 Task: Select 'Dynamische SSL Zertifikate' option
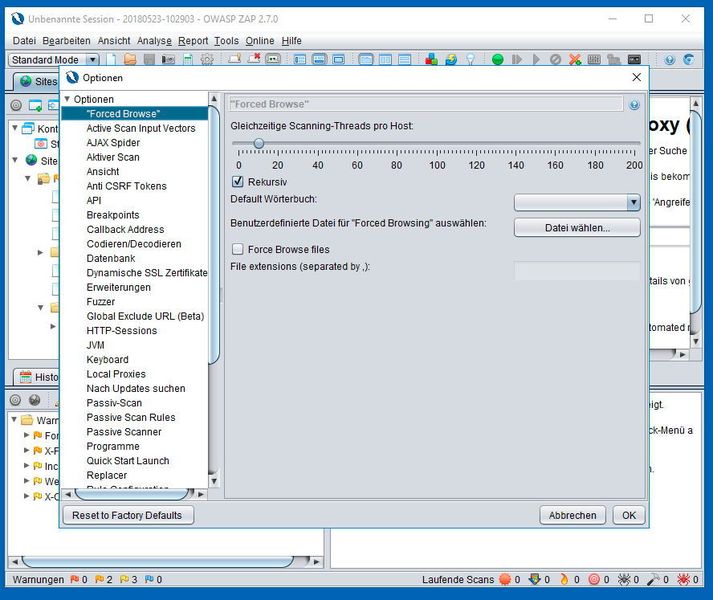point(146,272)
